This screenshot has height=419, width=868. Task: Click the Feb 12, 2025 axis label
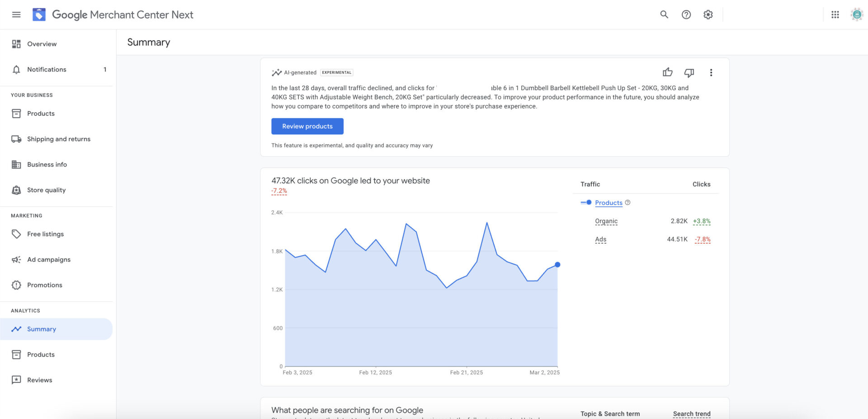point(375,372)
